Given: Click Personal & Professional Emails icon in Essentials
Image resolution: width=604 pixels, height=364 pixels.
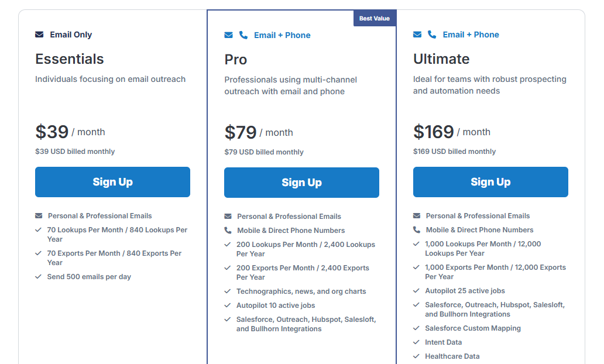Looking at the screenshot, I should [x=39, y=216].
